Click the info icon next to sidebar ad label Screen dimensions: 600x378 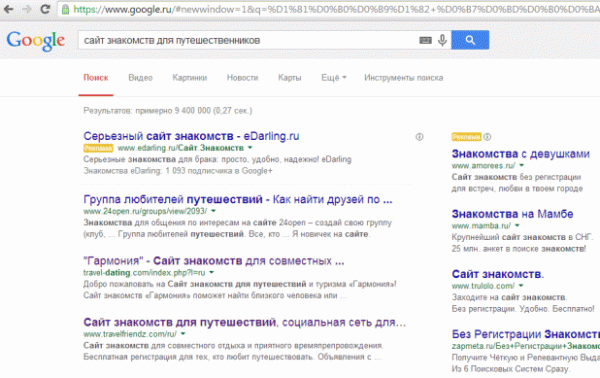click(x=487, y=137)
